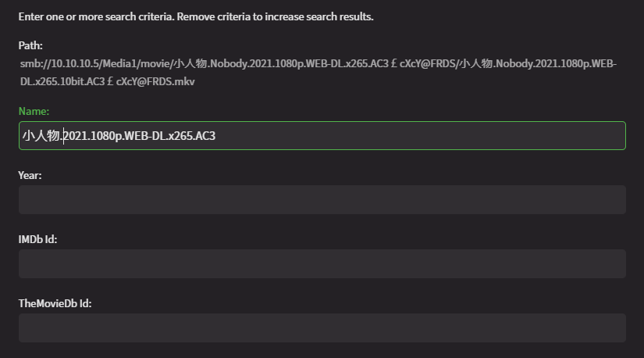
Task: Select the TheMovieDb Id input field
Action: point(322,328)
